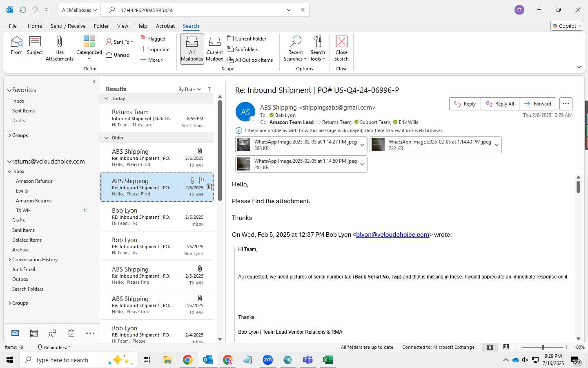Switch to the View tab
588x368 pixels.
122,26
